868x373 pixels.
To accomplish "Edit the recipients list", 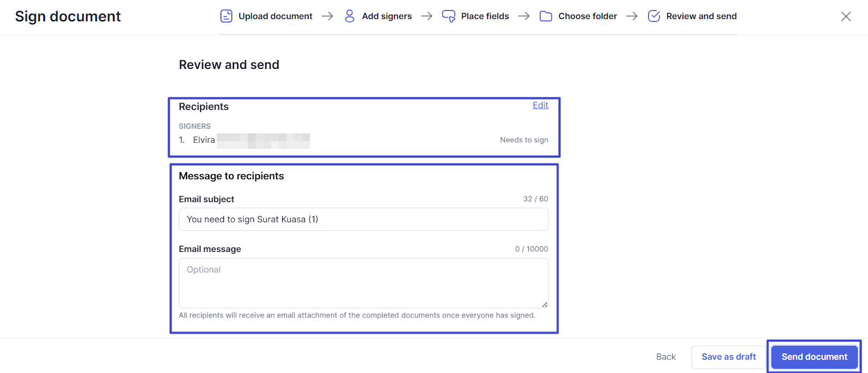I will [x=540, y=105].
